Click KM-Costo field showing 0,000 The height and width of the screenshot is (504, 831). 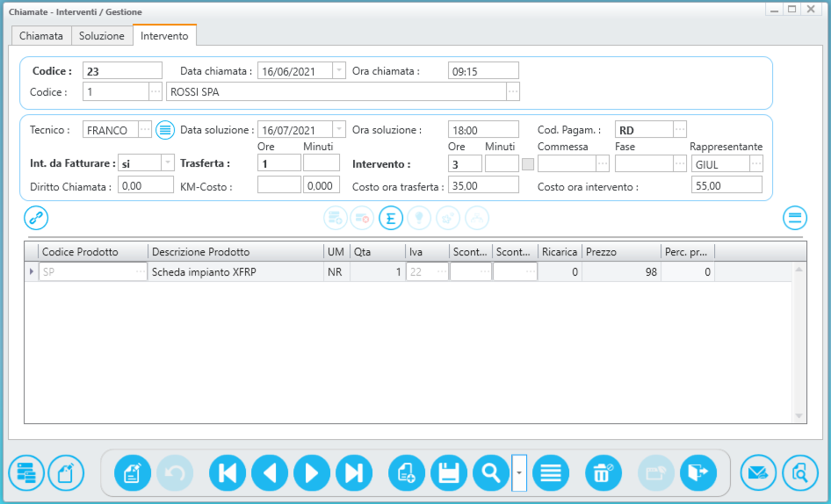[x=322, y=185]
